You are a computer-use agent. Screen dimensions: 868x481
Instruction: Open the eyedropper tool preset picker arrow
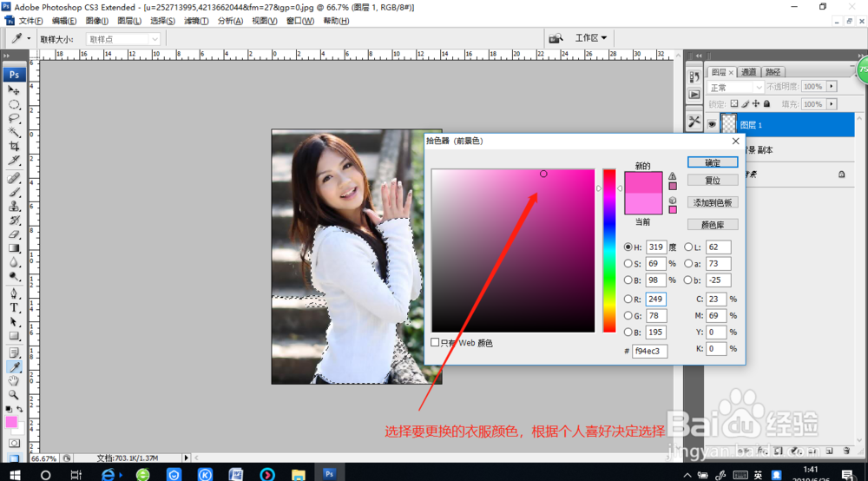29,39
